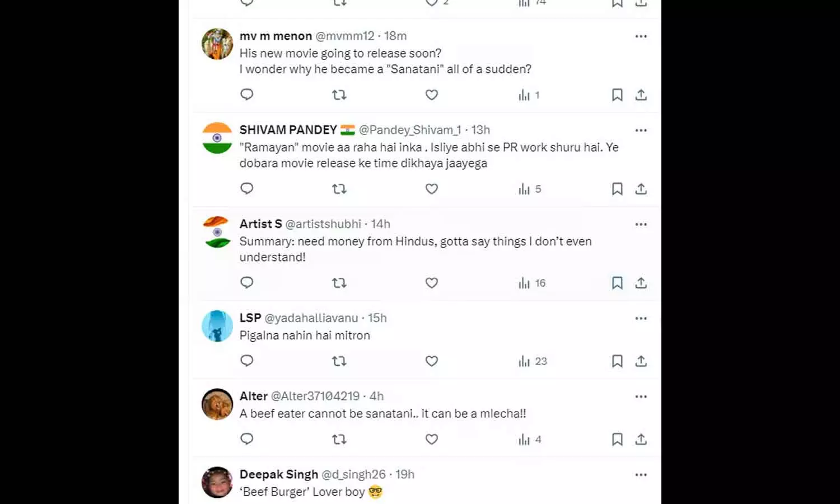Share Alter's tweet
Image resolution: width=840 pixels, height=504 pixels.
click(641, 440)
